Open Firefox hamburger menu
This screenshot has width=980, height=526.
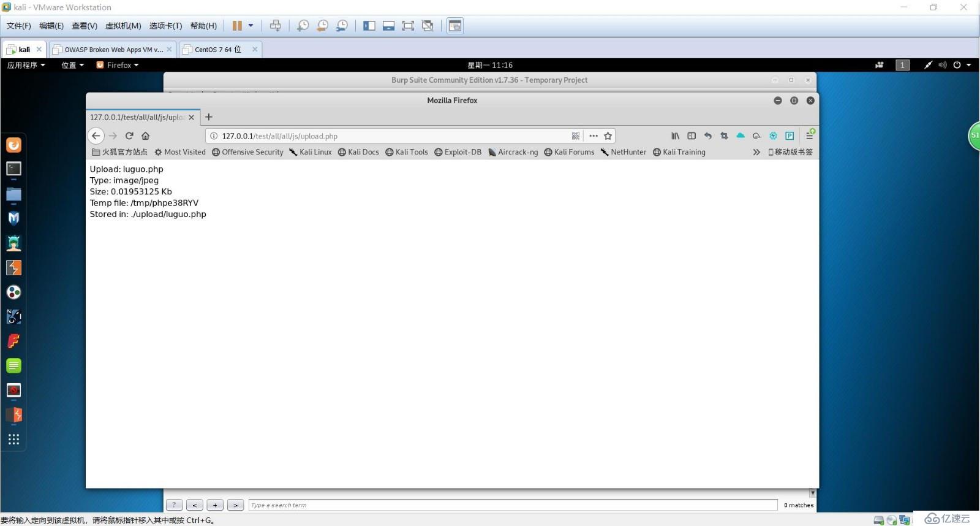click(x=809, y=136)
